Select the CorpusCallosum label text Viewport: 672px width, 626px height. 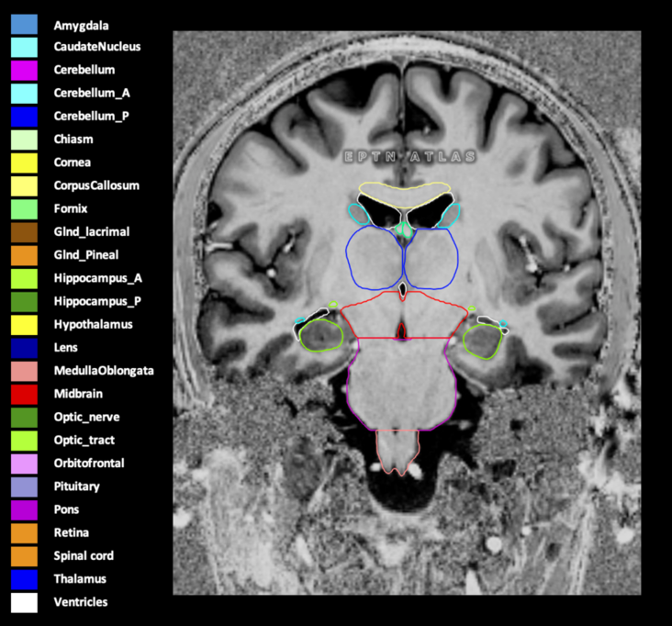(96, 185)
